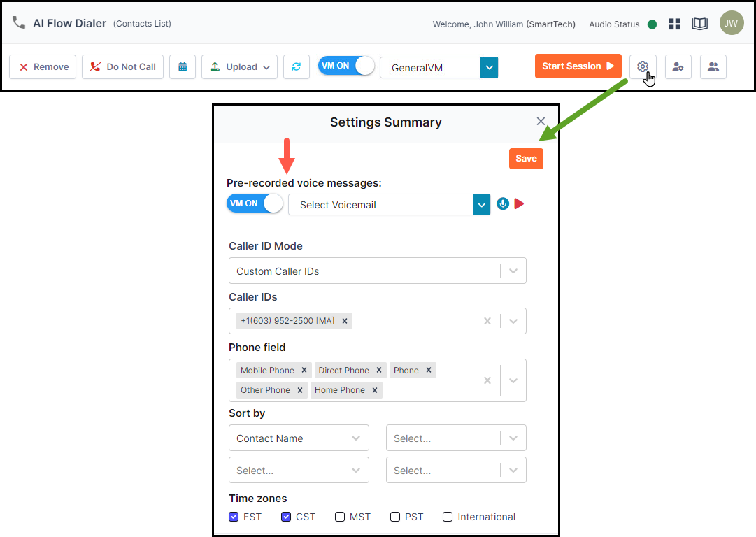Remove the Other Phone tag
Screen dimensions: 756x537
[x=300, y=390]
